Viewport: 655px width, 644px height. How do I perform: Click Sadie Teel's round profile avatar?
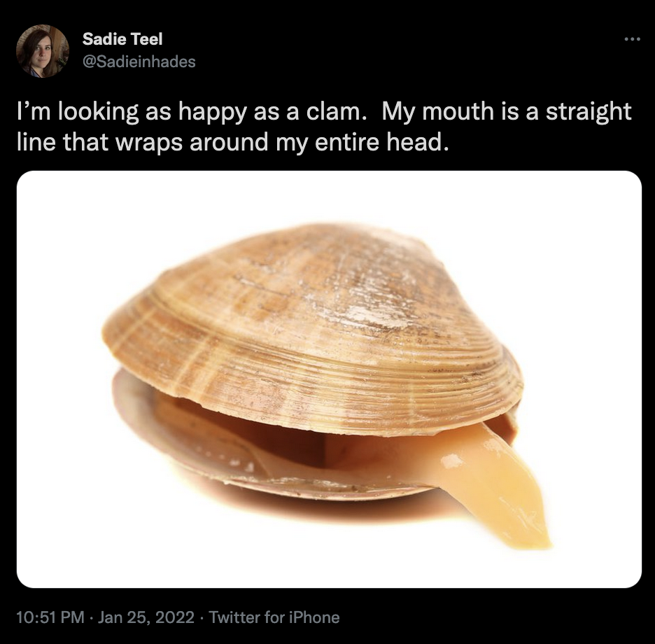click(x=42, y=51)
